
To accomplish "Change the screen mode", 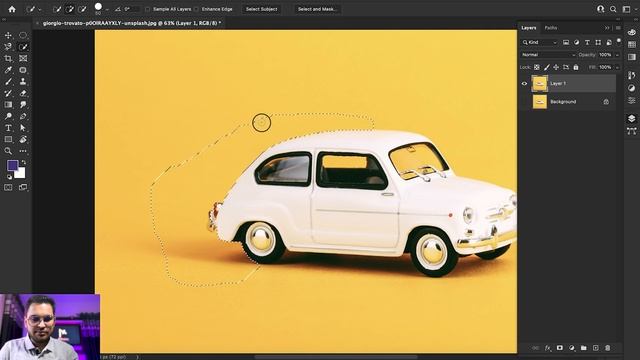I will pyautogui.click(x=23, y=187).
